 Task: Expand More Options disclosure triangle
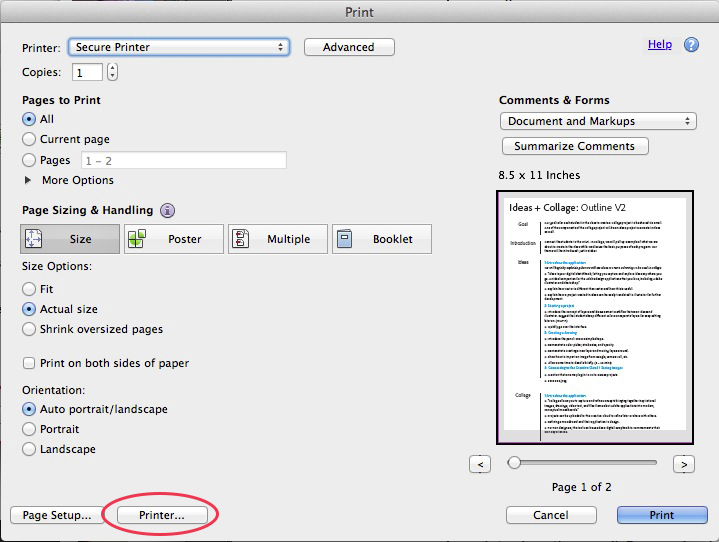[x=28, y=180]
